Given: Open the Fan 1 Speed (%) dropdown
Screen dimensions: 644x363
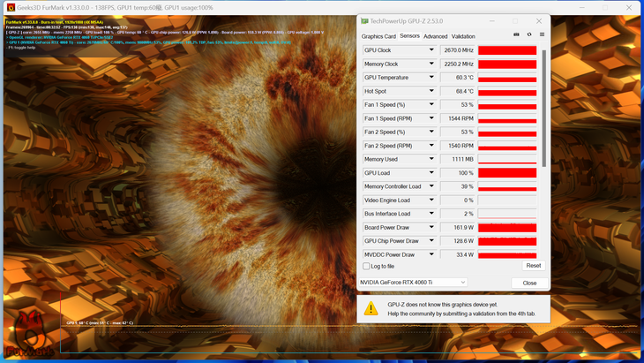Looking at the screenshot, I should [431, 104].
